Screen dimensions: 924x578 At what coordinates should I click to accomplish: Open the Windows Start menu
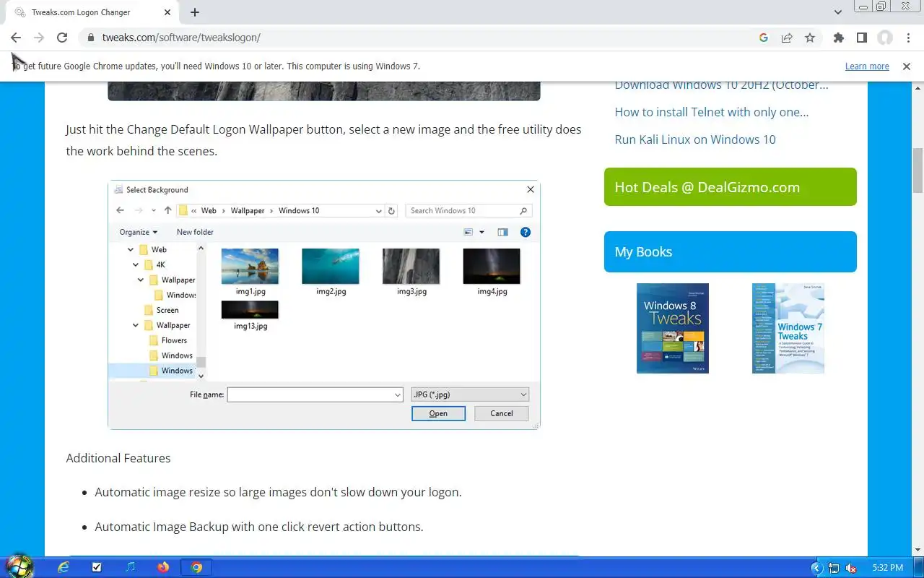(19, 566)
